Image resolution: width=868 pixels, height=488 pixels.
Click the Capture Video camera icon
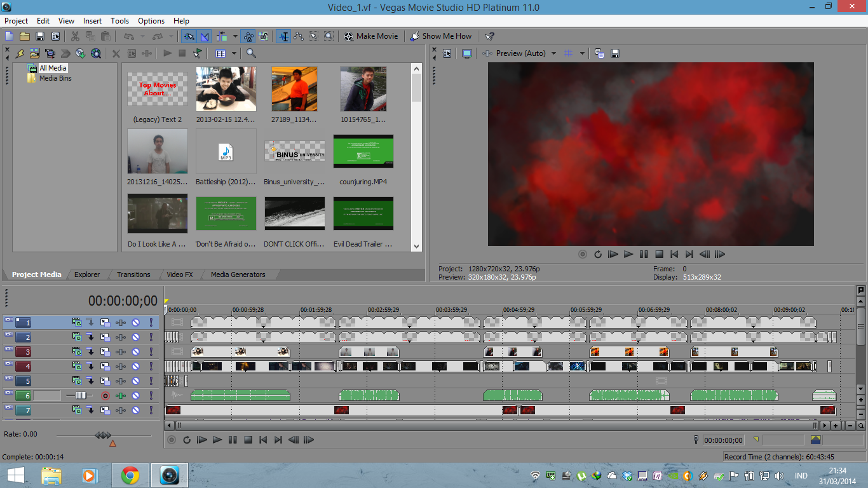pos(50,53)
